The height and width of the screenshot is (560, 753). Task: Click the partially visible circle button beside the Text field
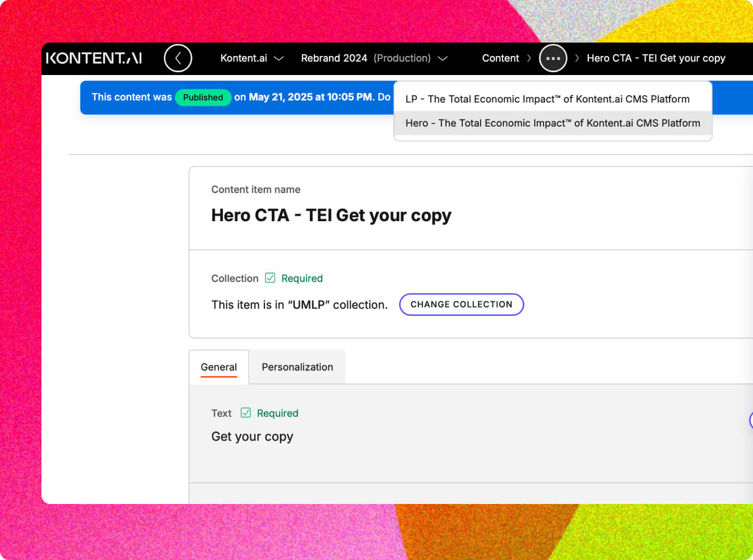tap(751, 421)
